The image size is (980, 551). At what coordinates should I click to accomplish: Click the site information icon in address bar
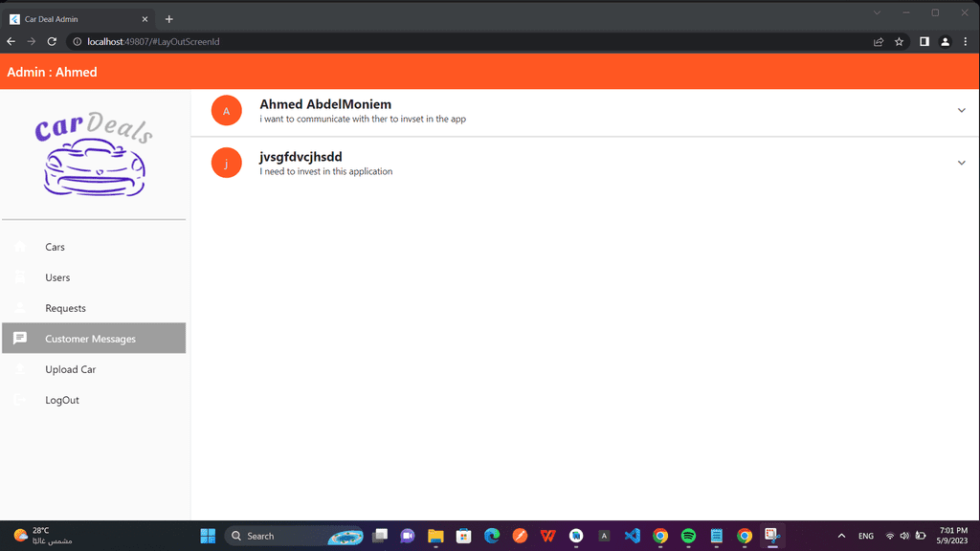(x=77, y=42)
